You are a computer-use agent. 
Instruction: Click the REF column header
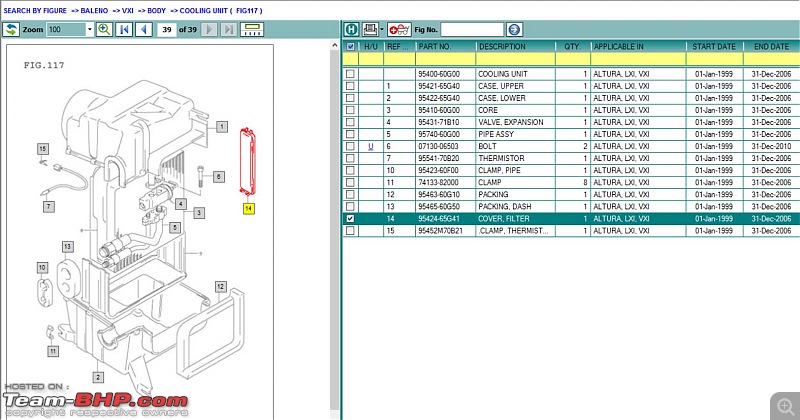tap(399, 46)
